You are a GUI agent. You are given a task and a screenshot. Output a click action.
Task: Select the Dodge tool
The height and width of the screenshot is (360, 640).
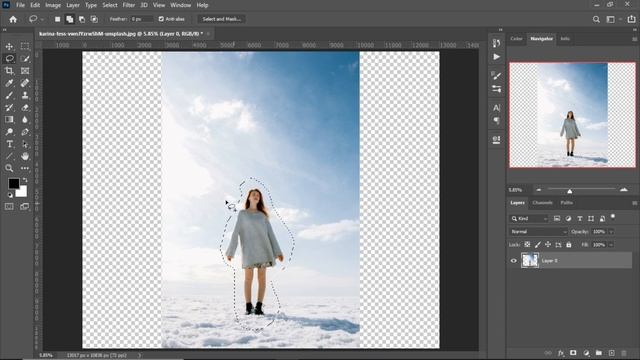click(x=9, y=132)
